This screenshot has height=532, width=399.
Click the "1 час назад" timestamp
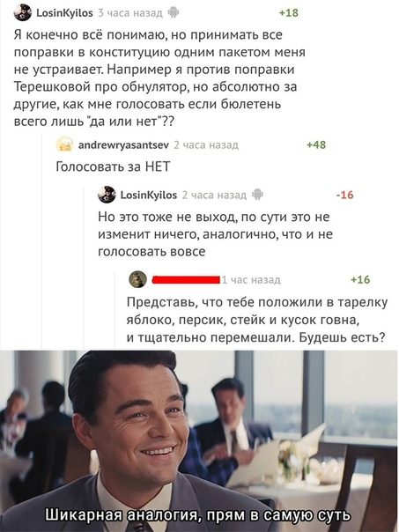251,279
